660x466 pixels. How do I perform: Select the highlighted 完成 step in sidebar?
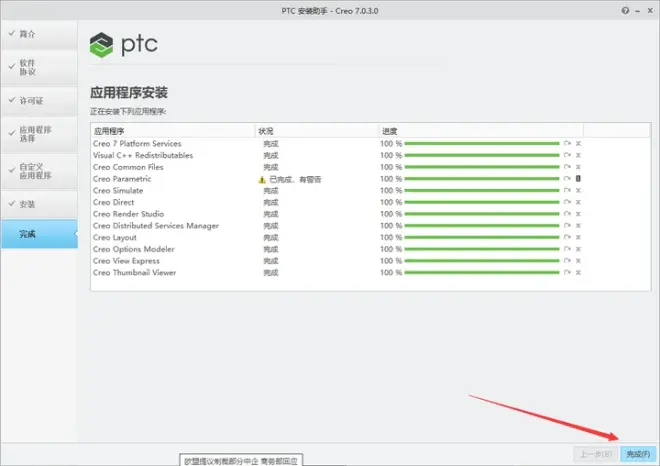(x=39, y=234)
